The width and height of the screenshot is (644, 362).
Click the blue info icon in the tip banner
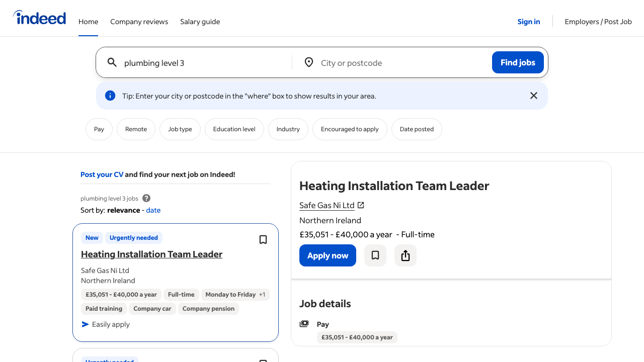pyautogui.click(x=110, y=95)
